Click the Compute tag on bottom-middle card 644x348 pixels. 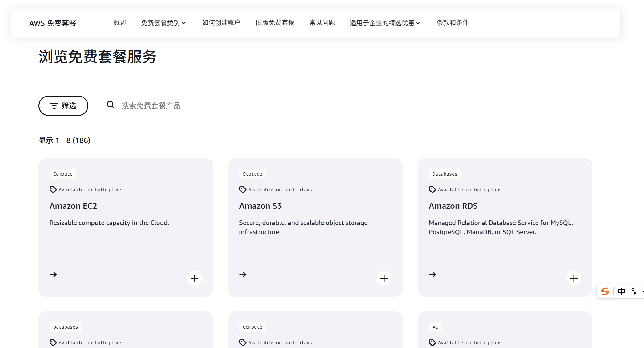coord(252,327)
